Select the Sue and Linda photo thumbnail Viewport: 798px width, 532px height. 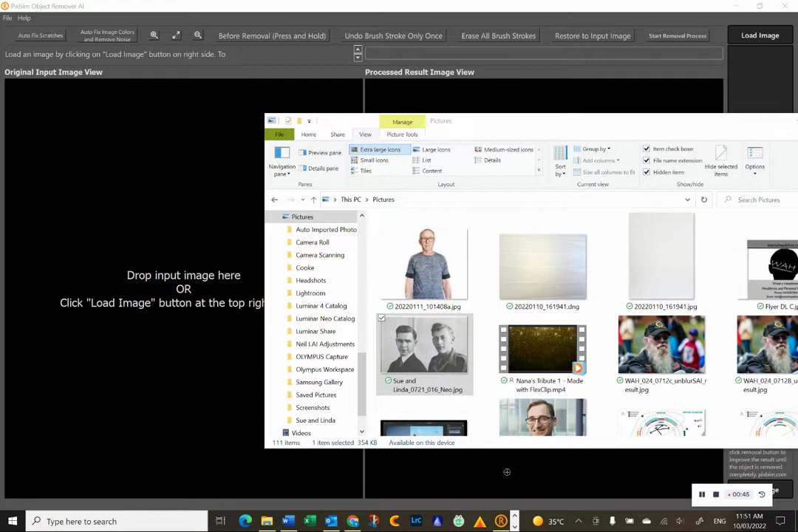click(424, 344)
